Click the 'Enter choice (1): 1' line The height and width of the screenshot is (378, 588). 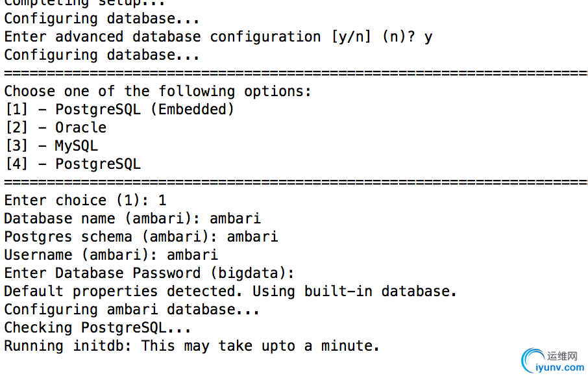tap(85, 200)
